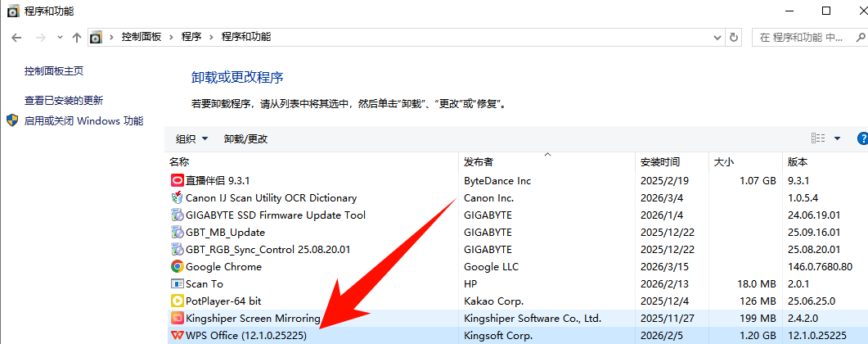The image size is (868, 344).
Task: Click the control panel icon in address bar
Action: pos(96,37)
